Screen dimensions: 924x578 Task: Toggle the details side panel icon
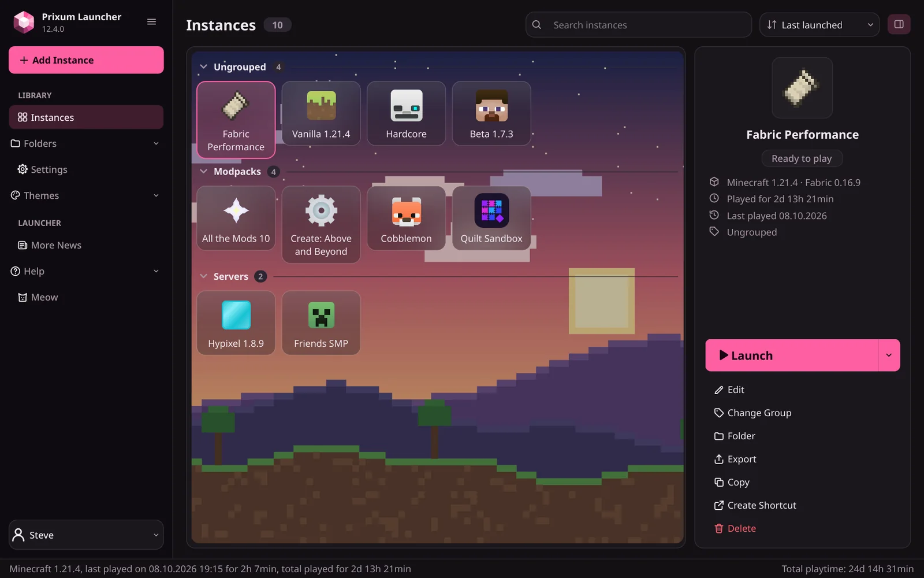(x=899, y=24)
